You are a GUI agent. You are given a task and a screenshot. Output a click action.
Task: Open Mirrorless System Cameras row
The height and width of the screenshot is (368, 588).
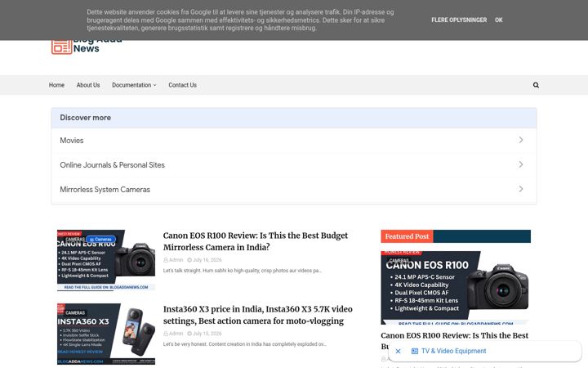tap(294, 189)
